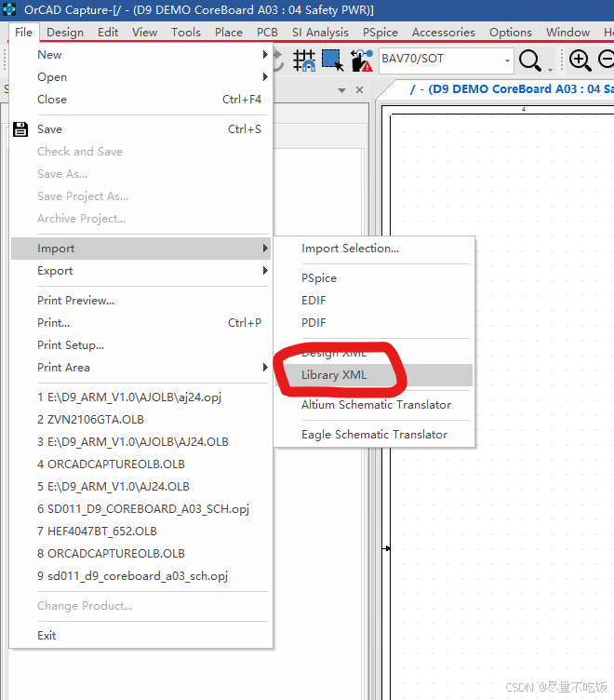Open the File menu

tap(23, 33)
